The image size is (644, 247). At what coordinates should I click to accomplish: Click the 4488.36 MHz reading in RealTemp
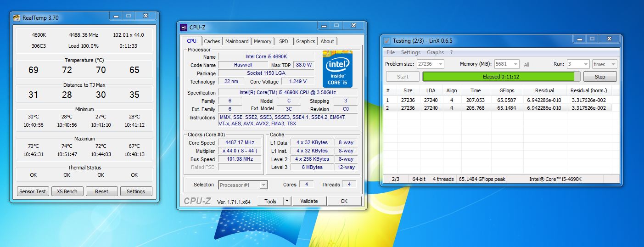click(84, 35)
